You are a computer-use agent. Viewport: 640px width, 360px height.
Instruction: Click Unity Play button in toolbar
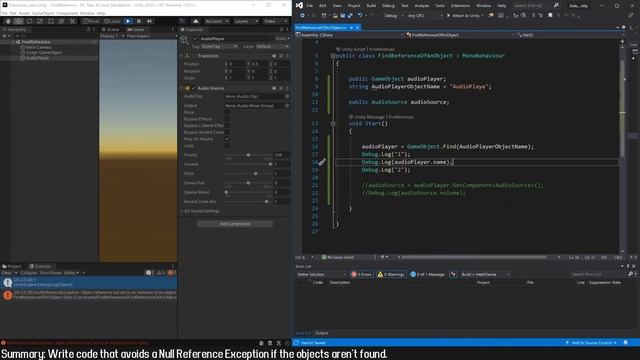tap(128, 21)
